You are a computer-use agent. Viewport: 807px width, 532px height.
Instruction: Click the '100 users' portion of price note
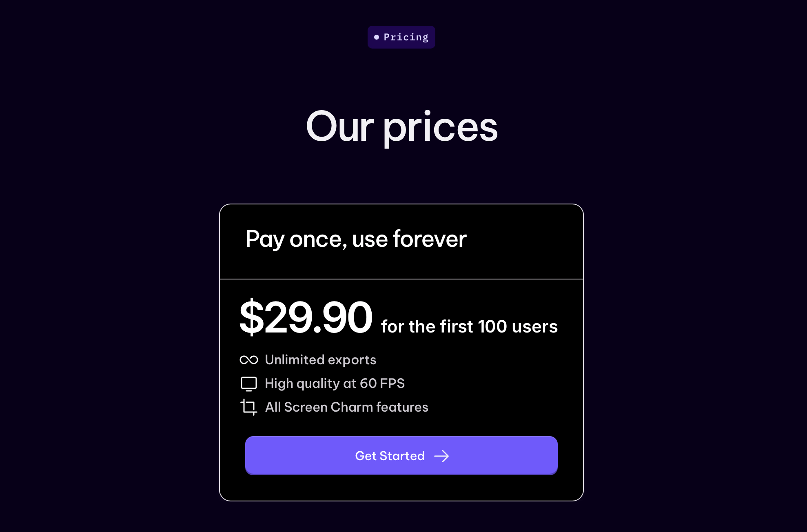click(x=518, y=326)
